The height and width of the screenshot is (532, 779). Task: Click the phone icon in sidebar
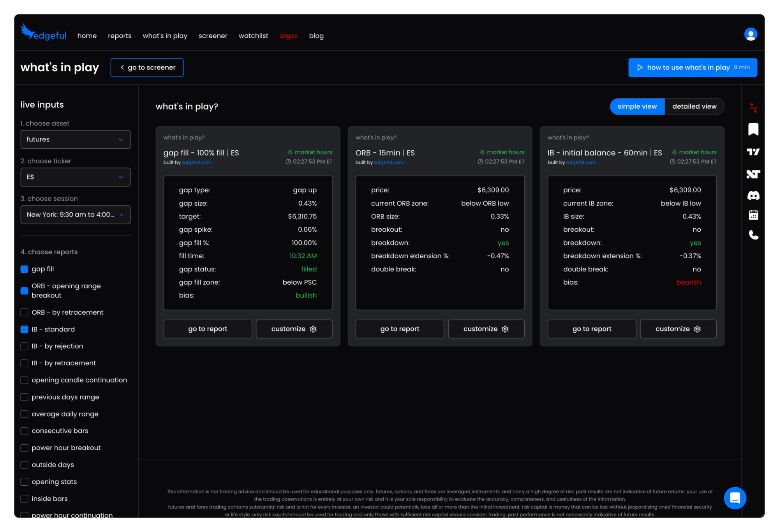753,235
